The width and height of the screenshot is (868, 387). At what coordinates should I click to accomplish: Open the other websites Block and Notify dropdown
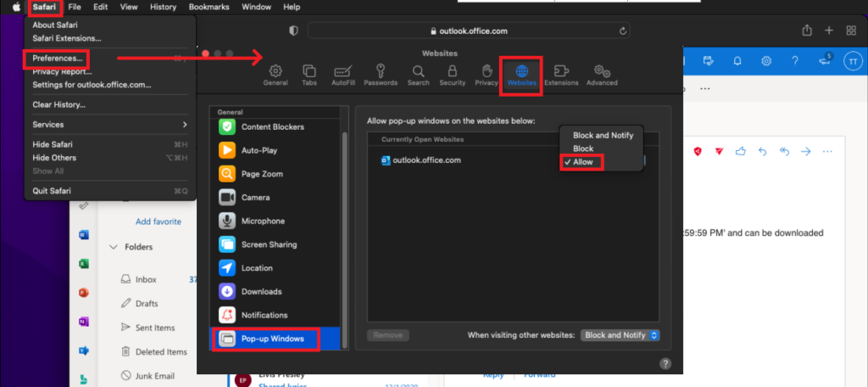620,335
